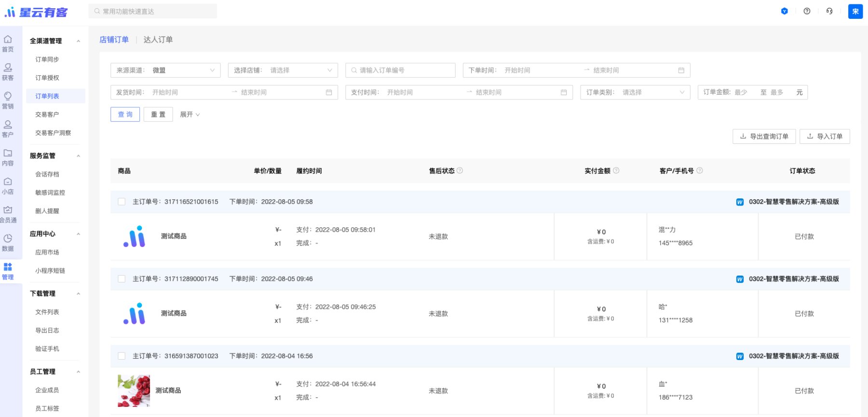Click the 实付金额 help tooltip icon
Image resolution: width=868 pixels, height=417 pixels.
(616, 170)
